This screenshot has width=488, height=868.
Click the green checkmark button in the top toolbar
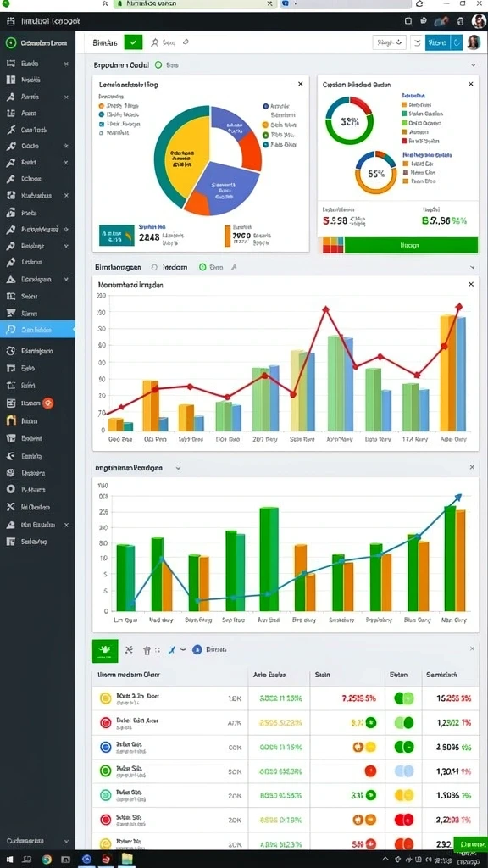click(133, 42)
